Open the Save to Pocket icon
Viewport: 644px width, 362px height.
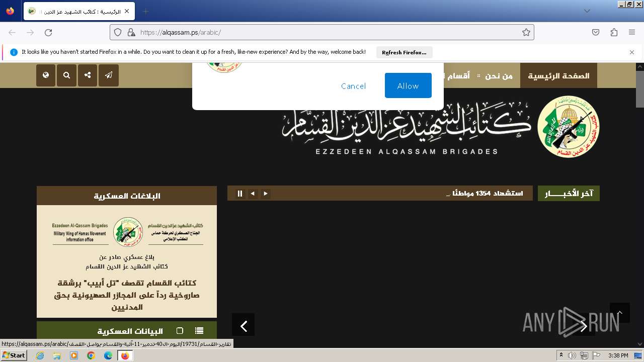pyautogui.click(x=596, y=32)
